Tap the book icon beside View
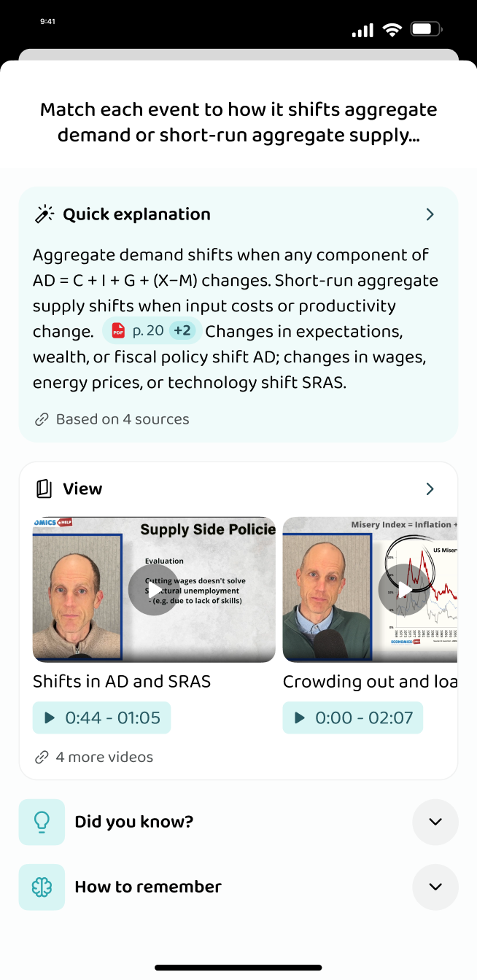 click(x=44, y=489)
